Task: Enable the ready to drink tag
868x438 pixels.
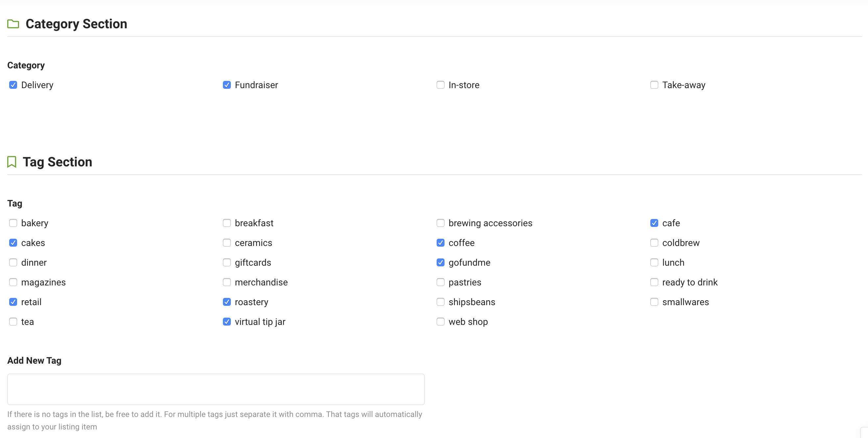Action: pyautogui.click(x=654, y=282)
